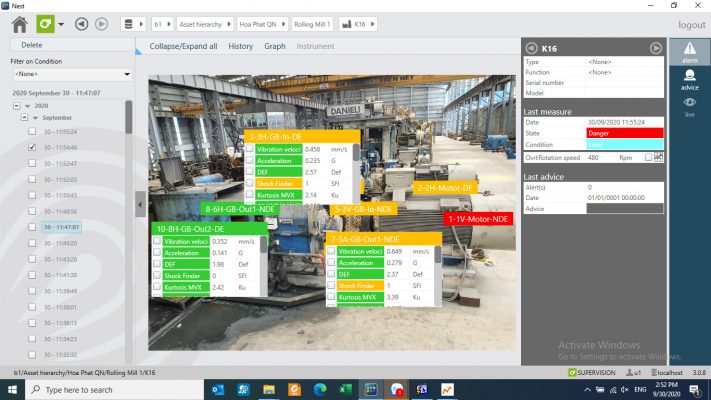Select the Asset hierarchy breadcrumb
The height and width of the screenshot is (400, 711).
(200, 24)
